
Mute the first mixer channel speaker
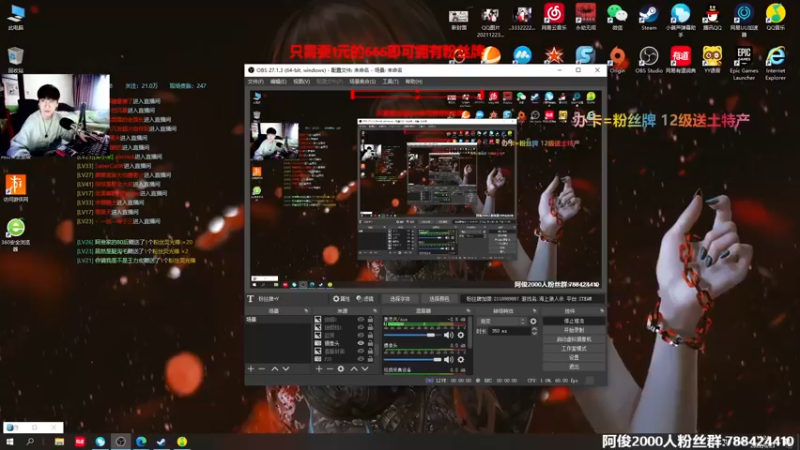tap(448, 335)
